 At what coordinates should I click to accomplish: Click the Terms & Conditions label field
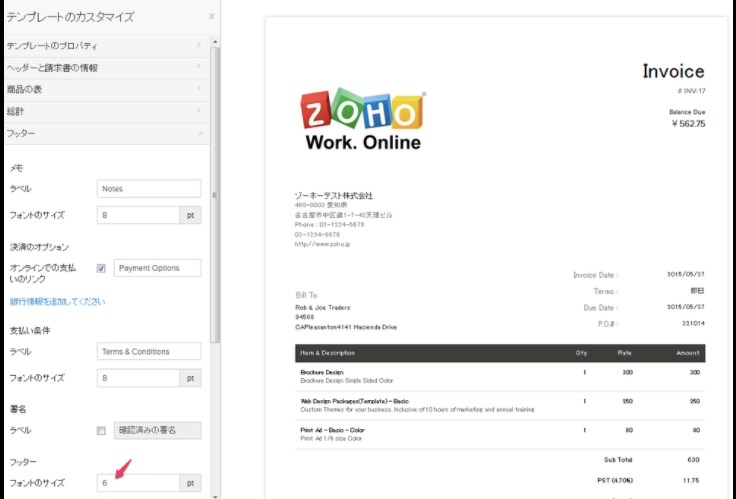pos(149,352)
